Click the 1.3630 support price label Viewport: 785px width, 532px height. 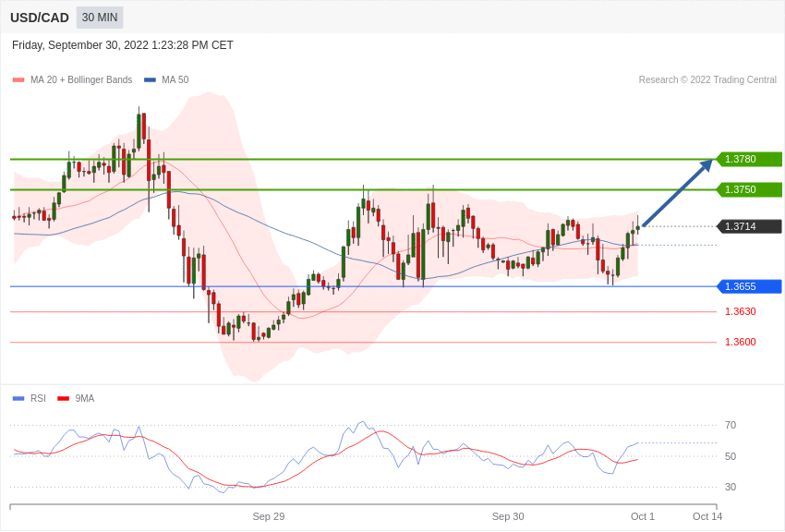741,312
